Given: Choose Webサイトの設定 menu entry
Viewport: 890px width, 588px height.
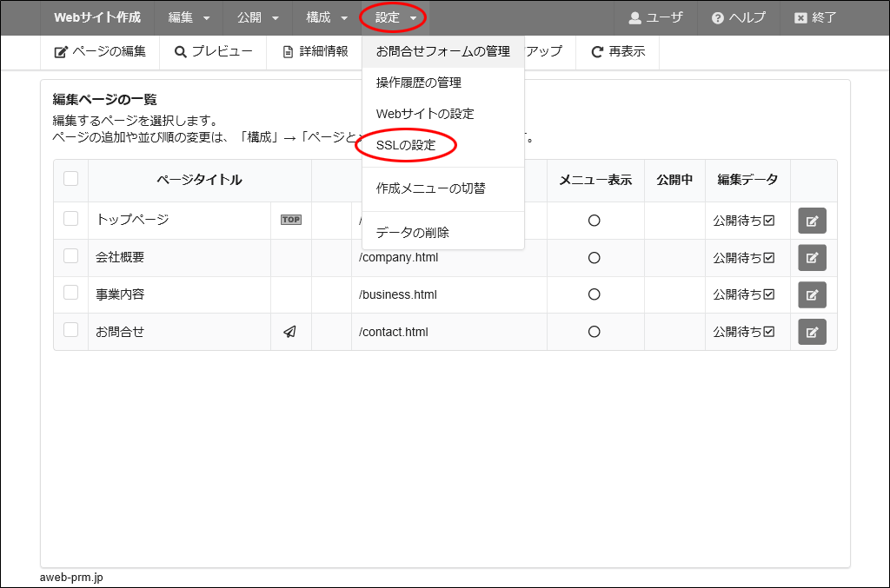Looking at the screenshot, I should click(x=425, y=114).
